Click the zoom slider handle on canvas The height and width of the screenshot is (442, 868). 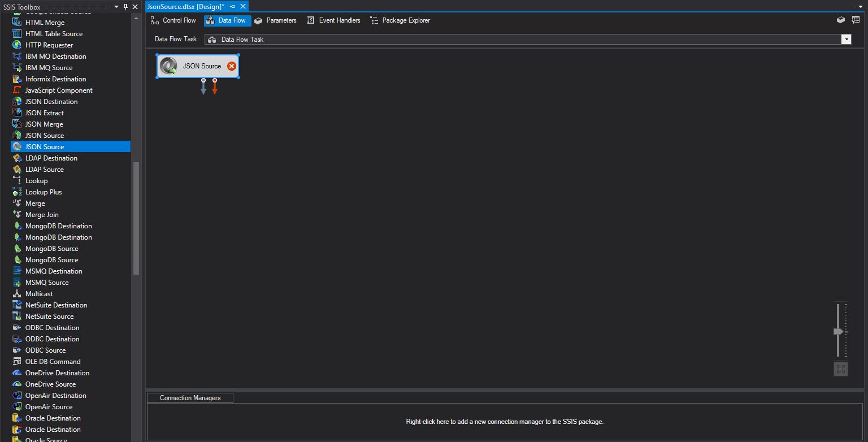pos(839,331)
